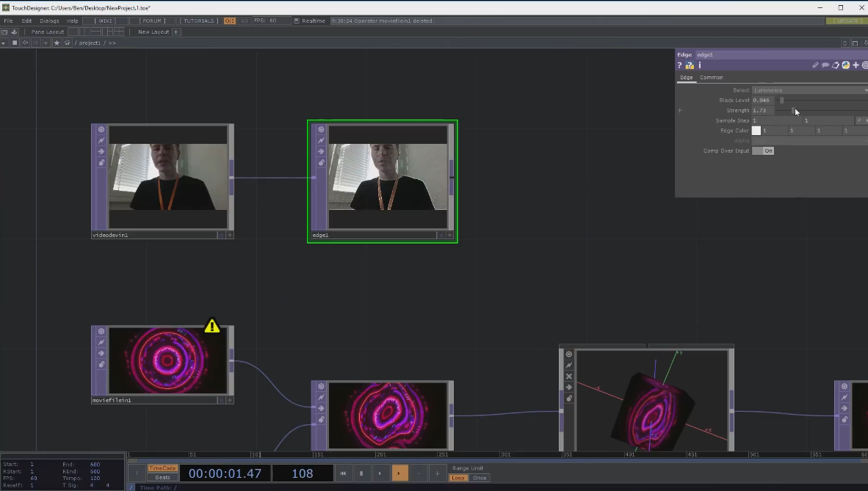Click the Strength value field 1.73
Viewport: 868px width, 491px height.
pyautogui.click(x=763, y=111)
